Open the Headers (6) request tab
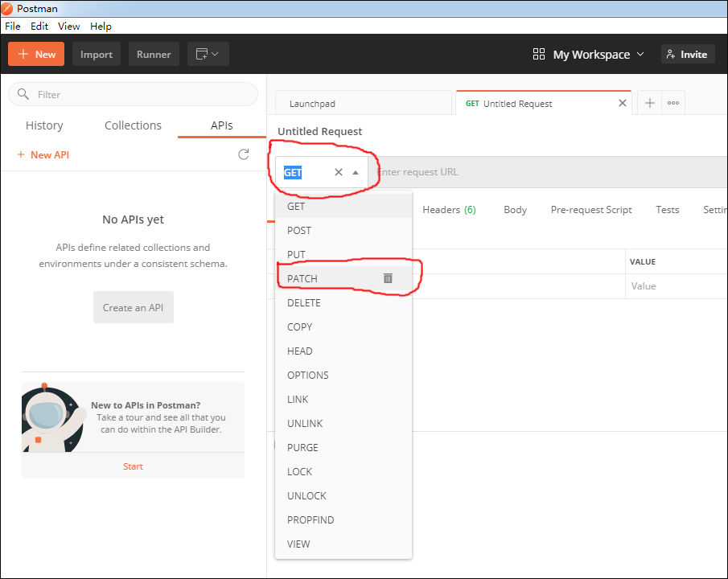Screen dimensions: 728x579 pyautogui.click(x=449, y=210)
